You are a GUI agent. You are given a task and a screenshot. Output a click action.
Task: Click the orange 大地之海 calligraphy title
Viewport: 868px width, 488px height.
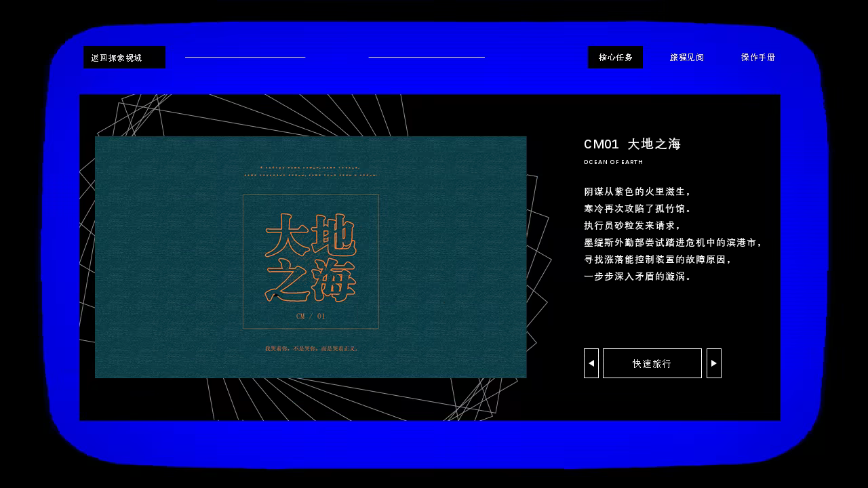tap(311, 258)
